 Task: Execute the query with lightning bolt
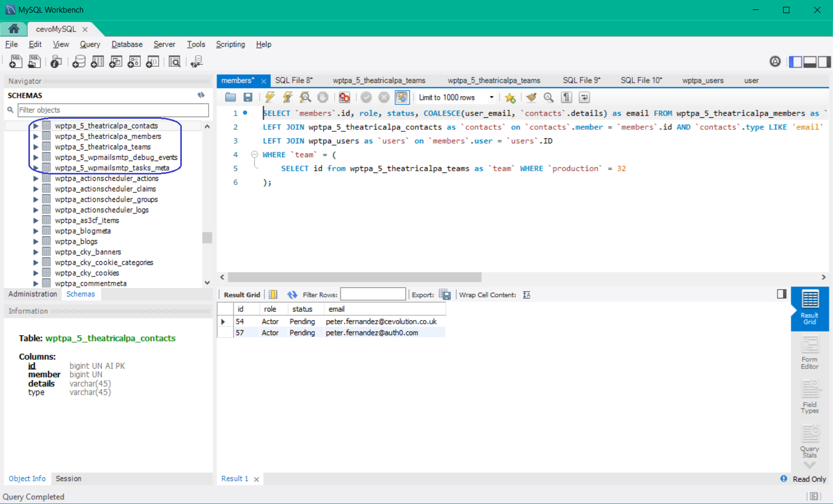(x=270, y=97)
